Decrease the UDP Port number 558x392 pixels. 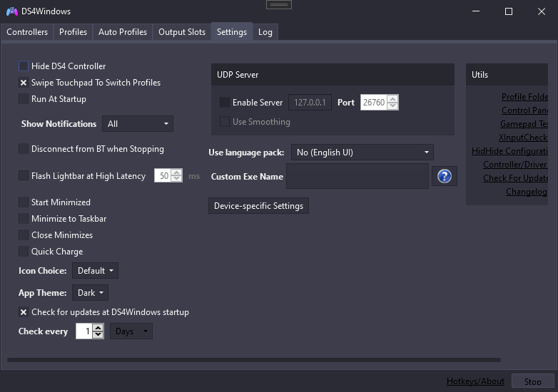pyautogui.click(x=392, y=105)
